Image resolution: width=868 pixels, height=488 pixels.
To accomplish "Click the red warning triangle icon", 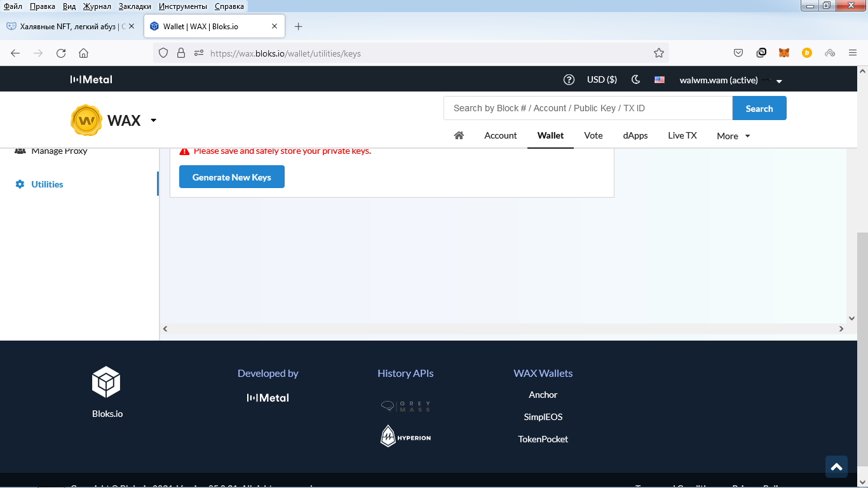I will click(184, 151).
